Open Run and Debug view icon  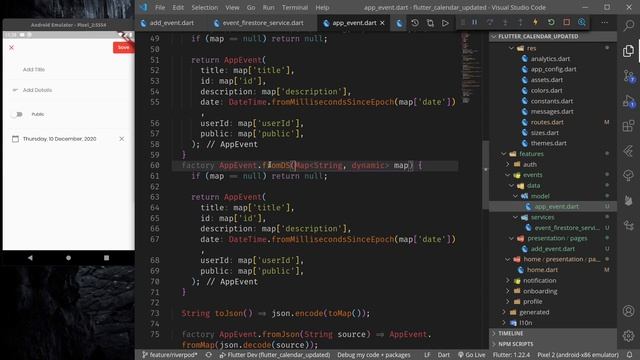(629, 101)
